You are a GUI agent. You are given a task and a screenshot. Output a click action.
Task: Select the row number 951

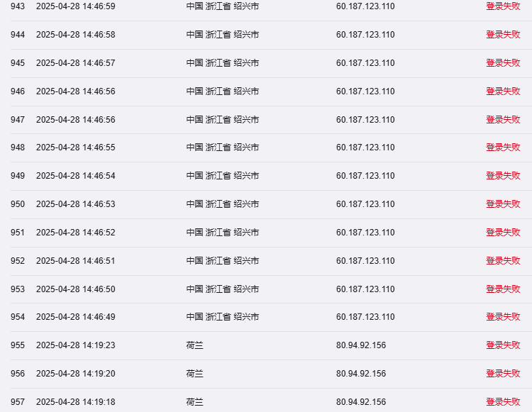coord(18,233)
